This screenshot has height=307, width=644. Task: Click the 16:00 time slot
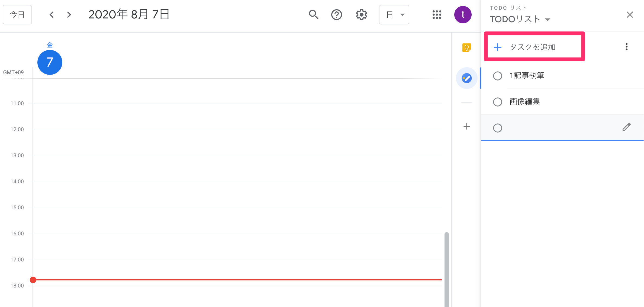(x=237, y=247)
